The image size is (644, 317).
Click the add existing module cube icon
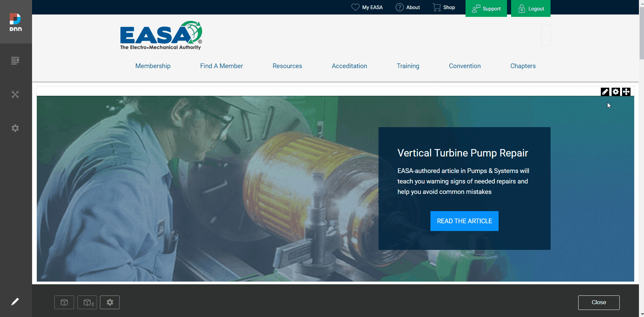coord(87,302)
